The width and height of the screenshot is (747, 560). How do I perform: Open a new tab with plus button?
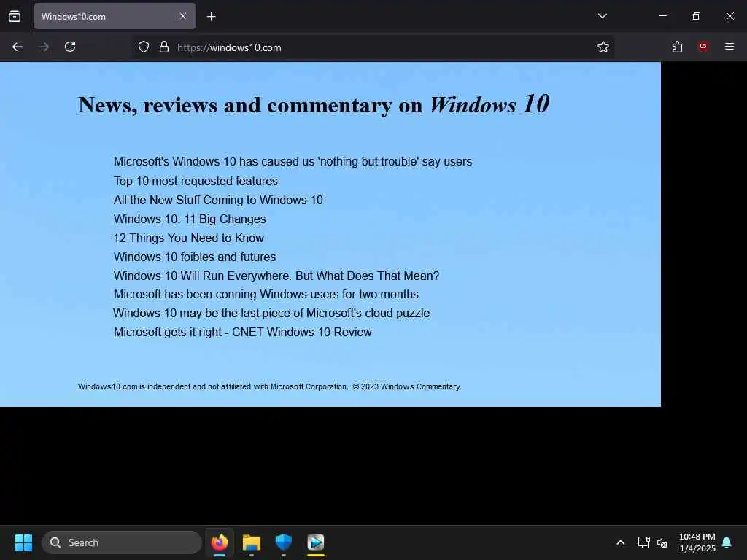[211, 17]
